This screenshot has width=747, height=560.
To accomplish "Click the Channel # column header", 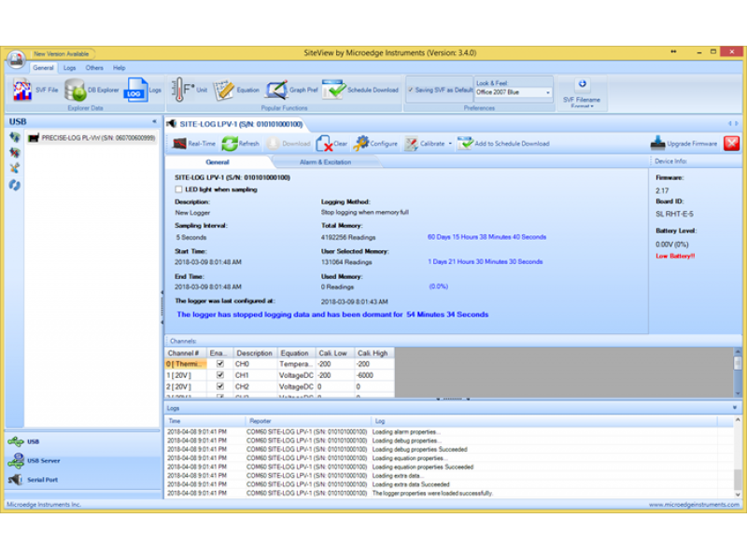I will pyautogui.click(x=186, y=353).
